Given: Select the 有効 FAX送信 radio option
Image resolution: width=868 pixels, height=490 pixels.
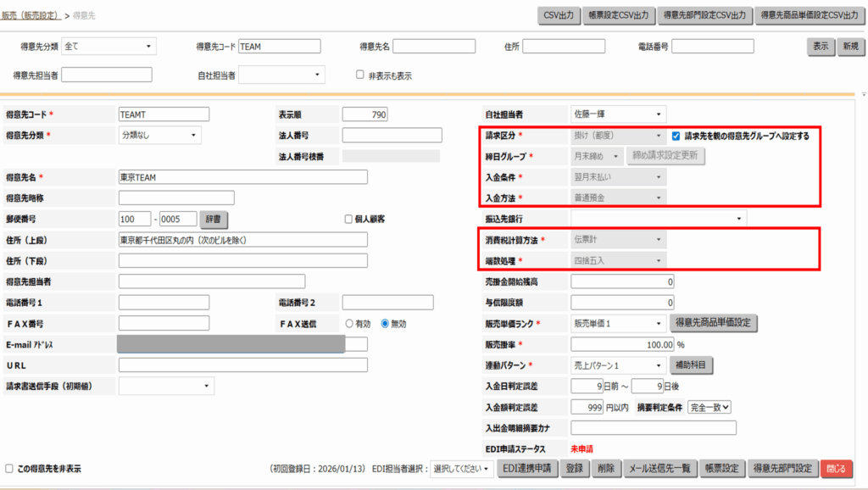Looking at the screenshot, I should pyautogui.click(x=348, y=323).
